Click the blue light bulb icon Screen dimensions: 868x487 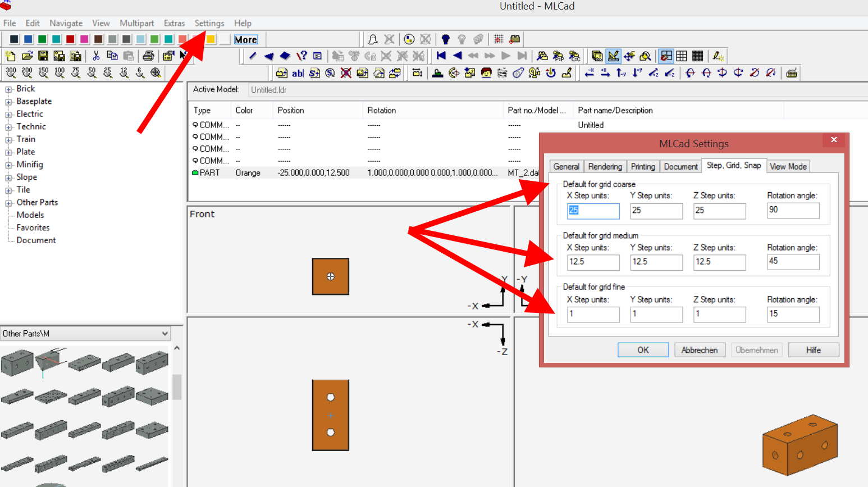446,39
